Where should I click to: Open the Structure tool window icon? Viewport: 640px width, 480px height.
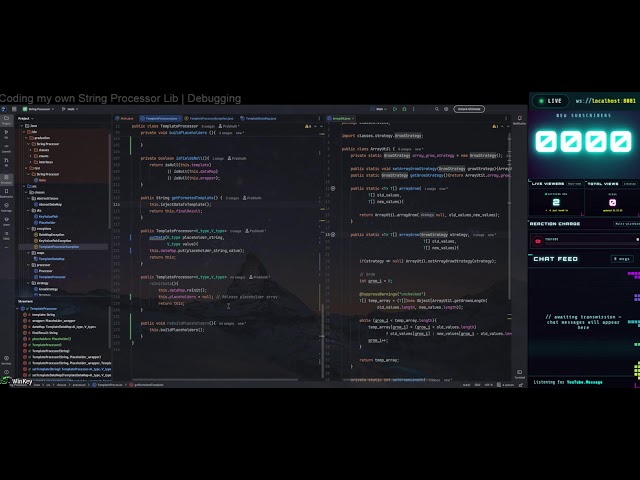tap(6, 179)
